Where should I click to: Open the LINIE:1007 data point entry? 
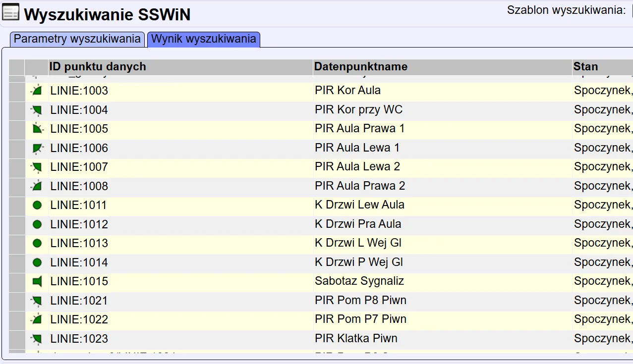point(79,167)
